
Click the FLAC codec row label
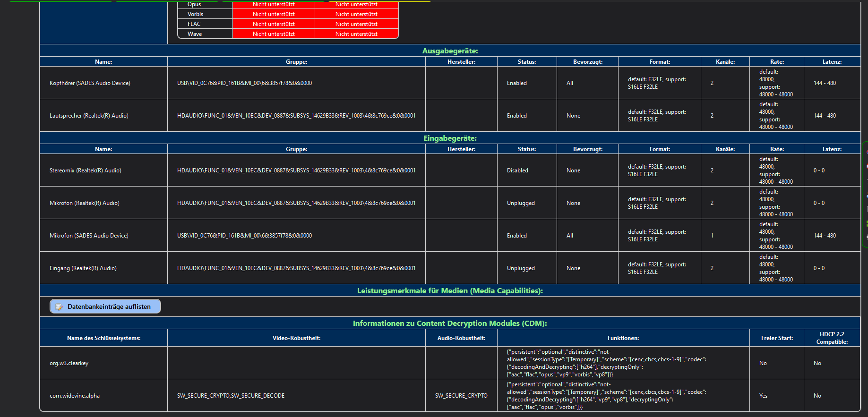coord(194,24)
